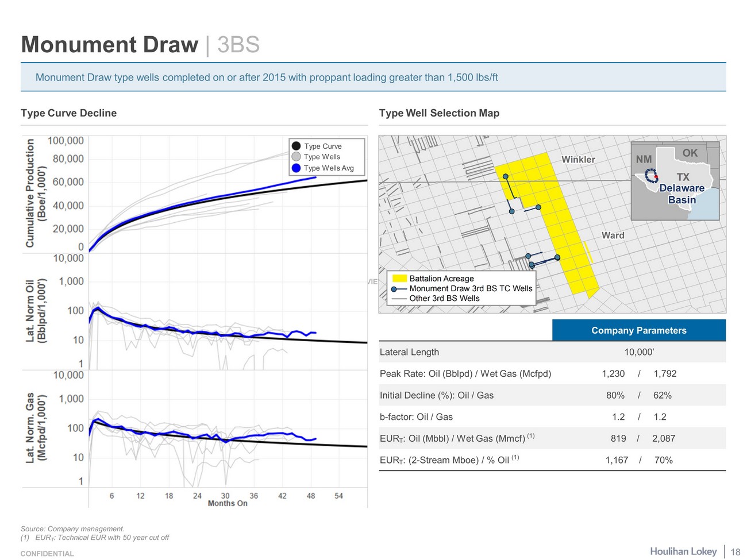Select the b-factor Oil / Gas row label
The height and width of the screenshot is (560, 747).
coord(416,417)
